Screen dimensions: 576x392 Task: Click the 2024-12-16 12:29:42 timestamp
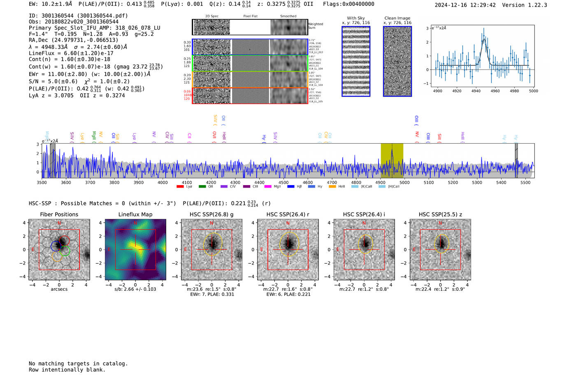tap(465, 5)
